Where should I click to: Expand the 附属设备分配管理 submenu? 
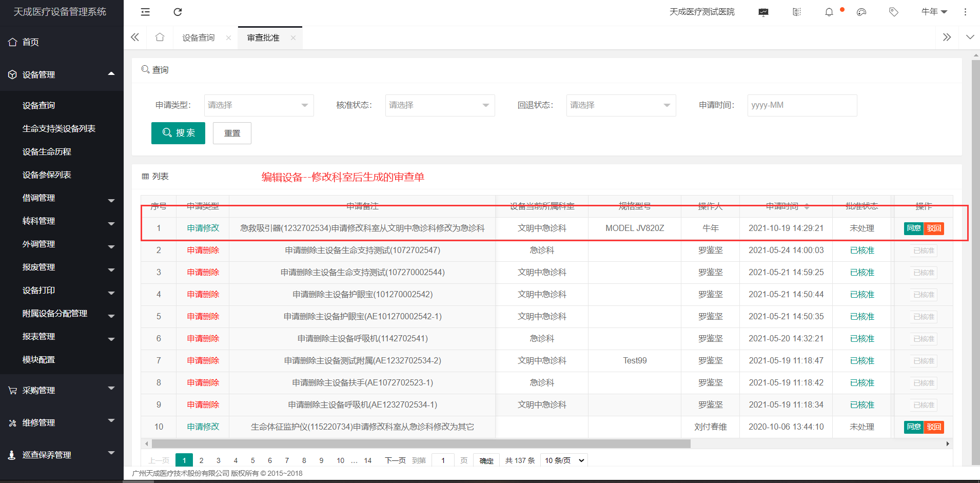point(62,313)
